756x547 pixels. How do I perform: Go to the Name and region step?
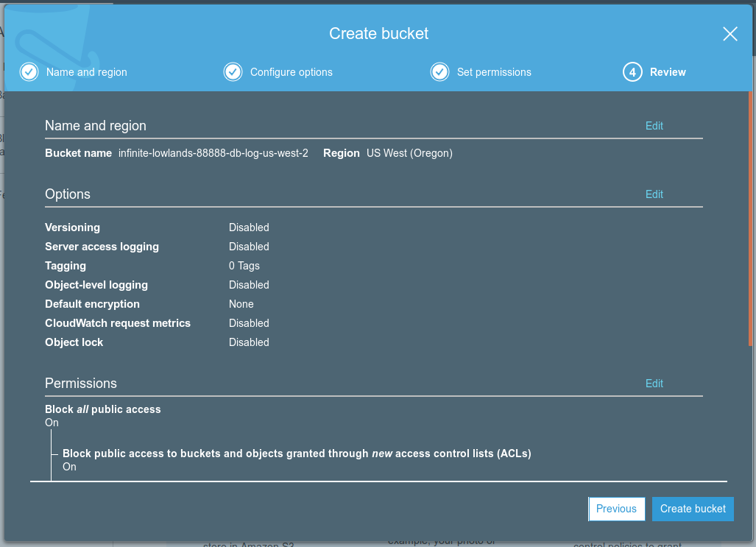87,72
